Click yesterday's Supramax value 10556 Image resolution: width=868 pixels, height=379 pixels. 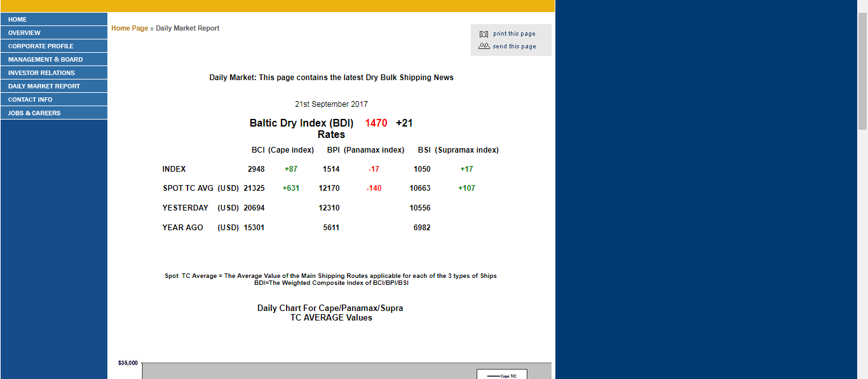click(x=420, y=208)
